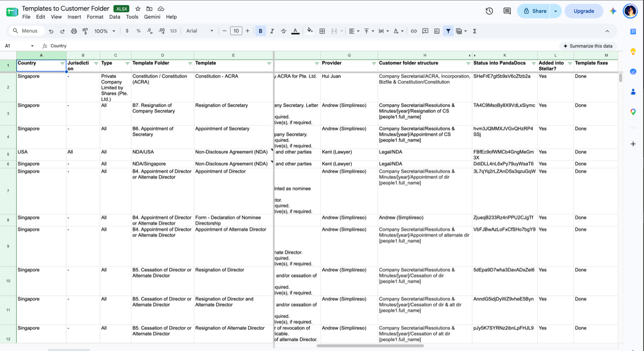Toggle Strikethrough formatting
The height and width of the screenshot is (351, 644).
[x=283, y=31]
